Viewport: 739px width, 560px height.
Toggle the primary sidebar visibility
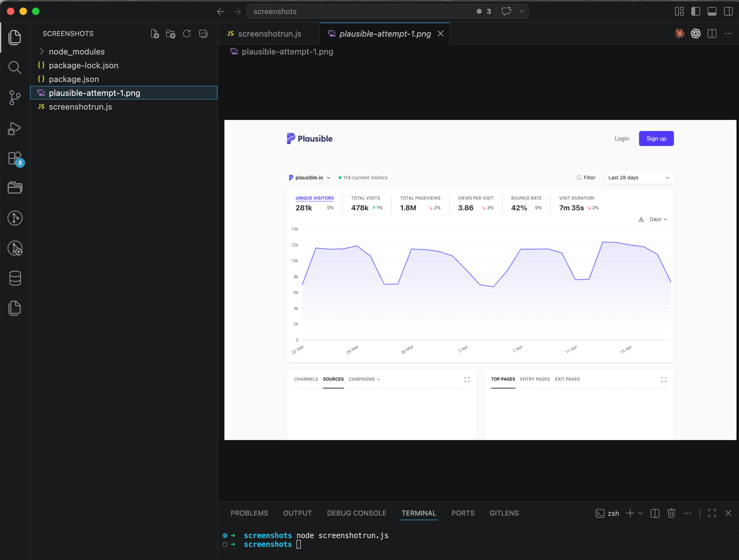tap(695, 11)
